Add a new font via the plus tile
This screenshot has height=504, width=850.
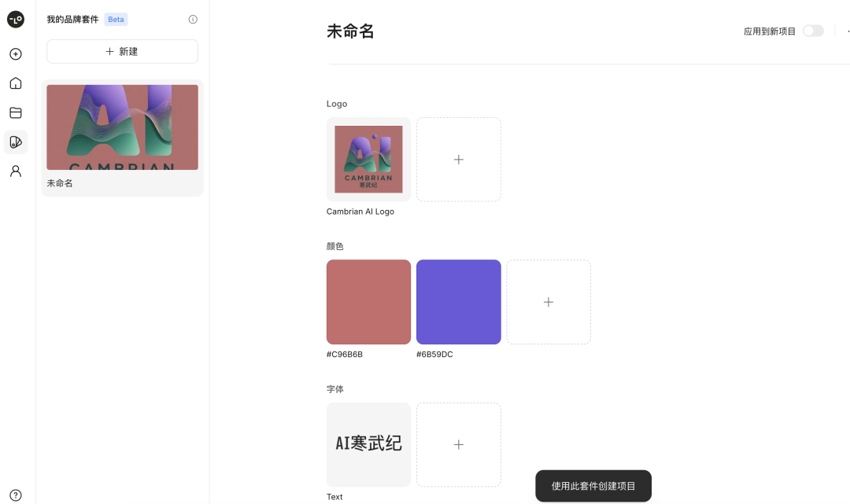(x=459, y=444)
